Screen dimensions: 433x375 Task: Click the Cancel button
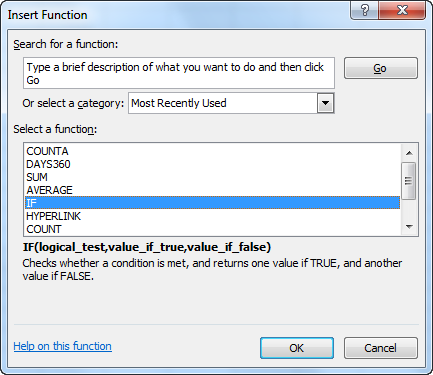tap(381, 348)
